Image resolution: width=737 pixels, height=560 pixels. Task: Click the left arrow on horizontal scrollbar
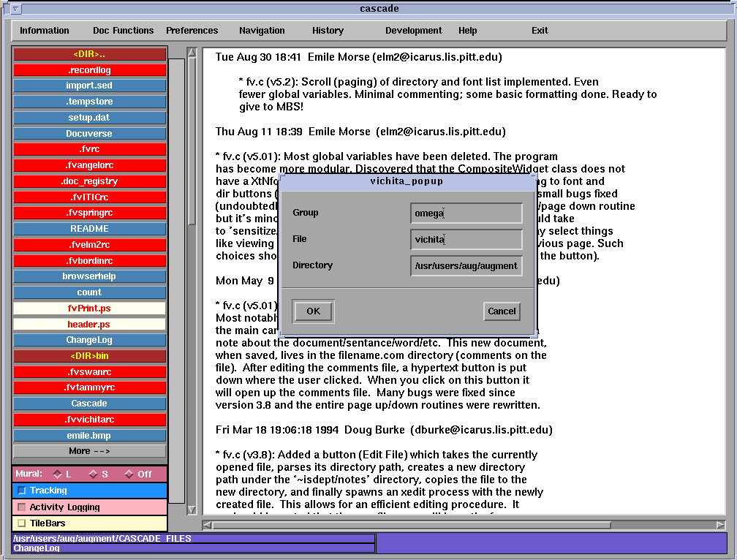208,525
